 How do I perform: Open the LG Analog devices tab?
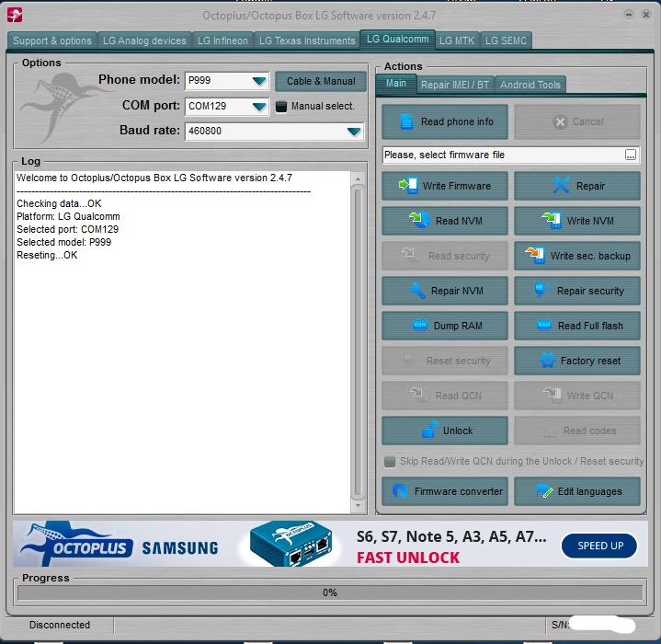coord(144,40)
